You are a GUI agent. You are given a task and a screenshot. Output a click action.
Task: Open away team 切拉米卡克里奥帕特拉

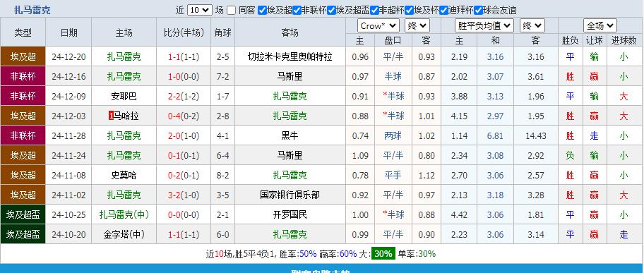[x=290, y=56]
